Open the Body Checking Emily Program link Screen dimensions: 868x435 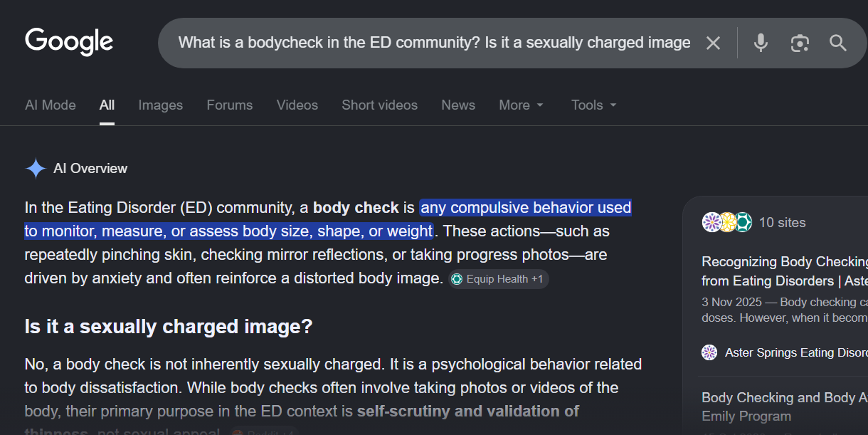[785, 407]
